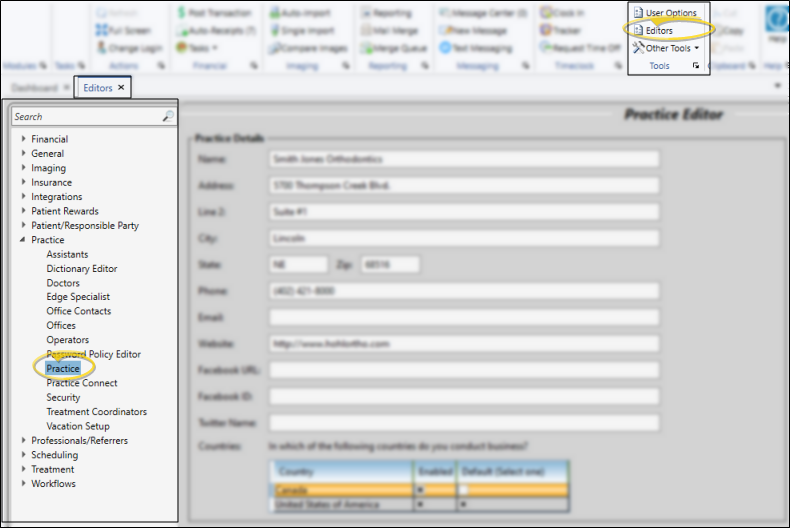
Task: Open User Options in the Tools group
Action: point(670,13)
